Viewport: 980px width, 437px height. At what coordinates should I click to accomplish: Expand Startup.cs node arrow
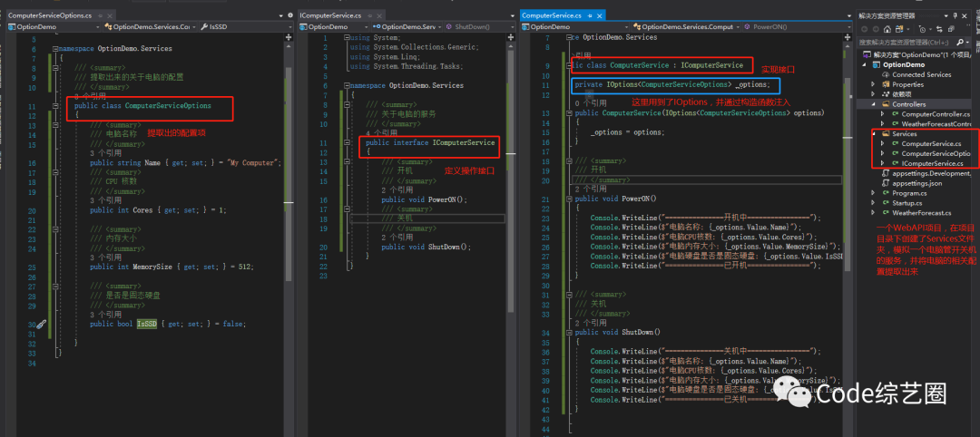(874, 203)
